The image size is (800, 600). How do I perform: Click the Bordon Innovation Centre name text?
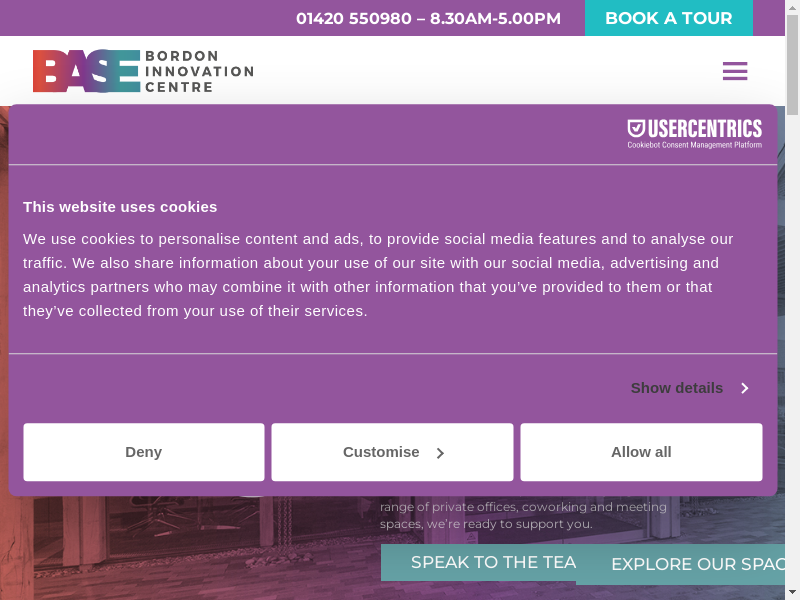(x=199, y=71)
